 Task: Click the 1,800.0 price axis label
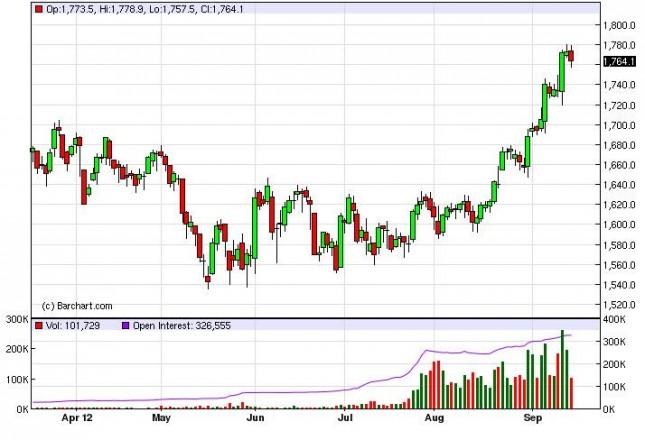pos(619,25)
